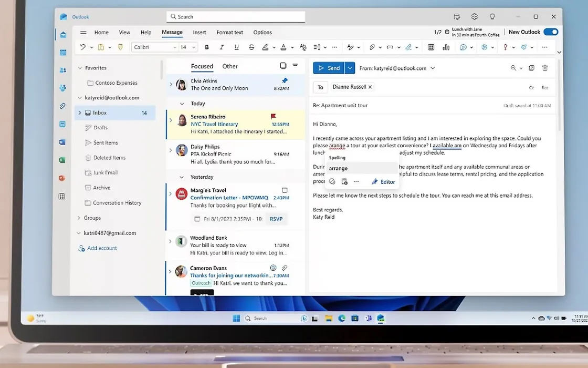Viewport: 588px width, 368px height.
Task: Click the poll chart icon in ribbon
Action: (446, 47)
